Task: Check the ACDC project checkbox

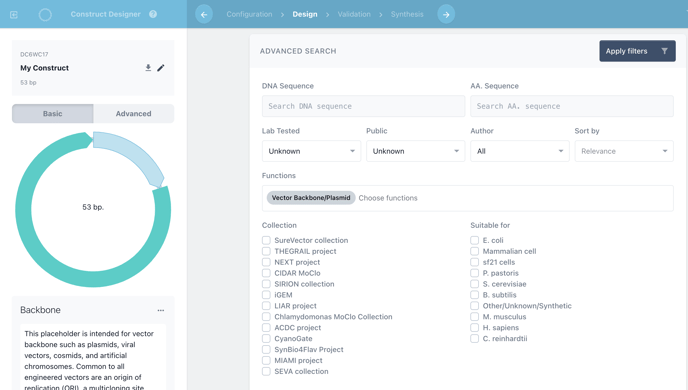Action: pyautogui.click(x=266, y=328)
